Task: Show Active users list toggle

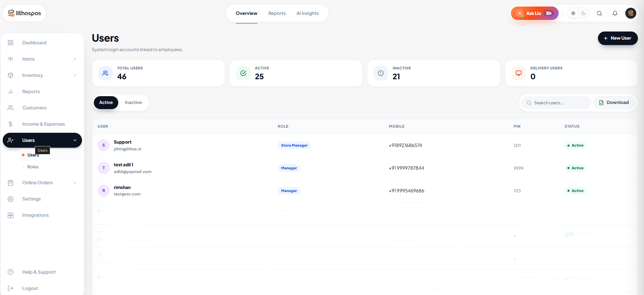Action: [106, 103]
